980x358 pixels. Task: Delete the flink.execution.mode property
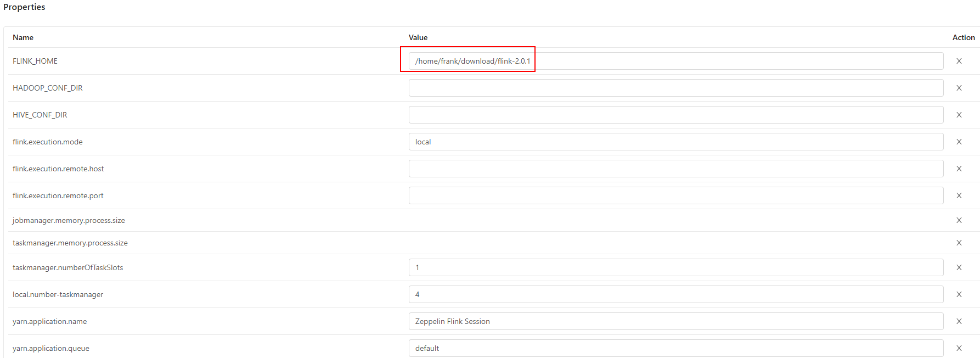tap(959, 142)
